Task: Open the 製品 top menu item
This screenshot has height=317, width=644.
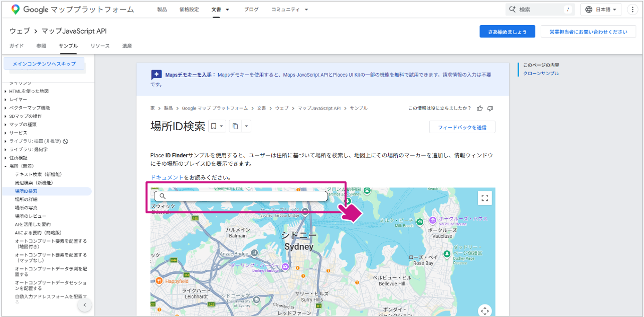Action: tap(162, 10)
